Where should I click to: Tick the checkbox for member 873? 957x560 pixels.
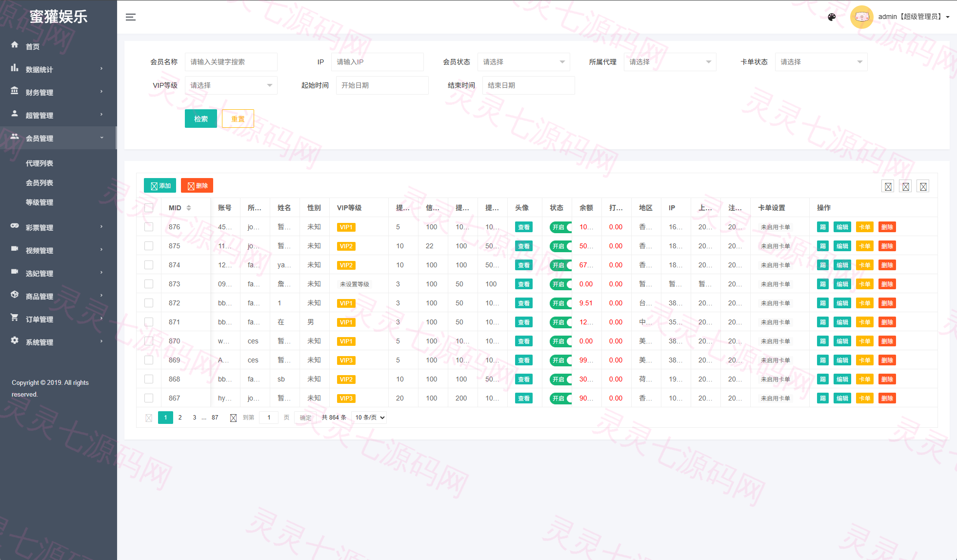click(149, 284)
